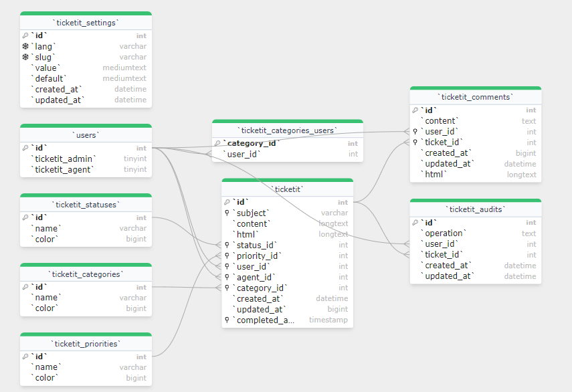Select the ticketit table header
572x392 pixels.
pyautogui.click(x=287, y=188)
